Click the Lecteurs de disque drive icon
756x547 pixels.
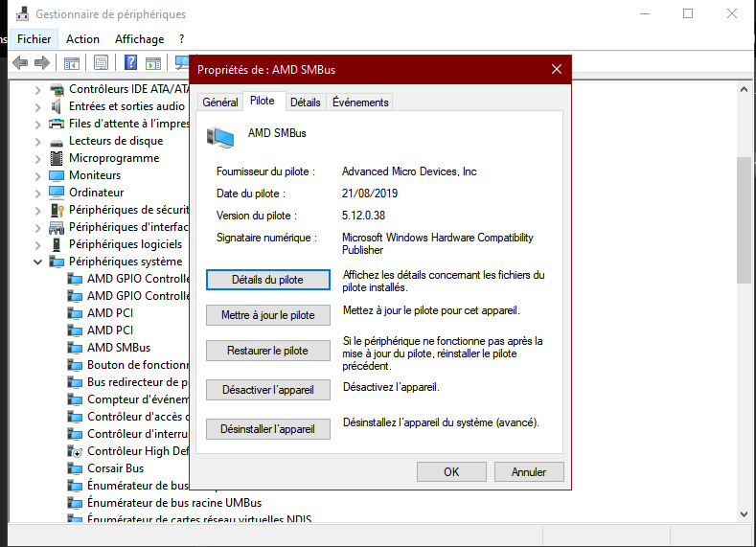(57, 143)
